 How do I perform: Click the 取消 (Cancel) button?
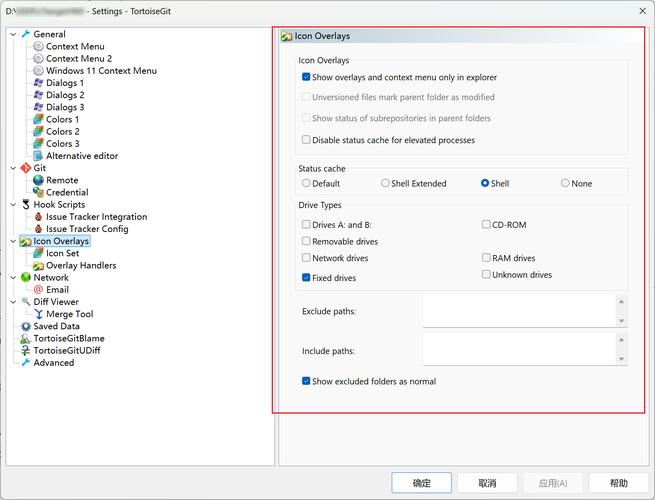coord(487,483)
